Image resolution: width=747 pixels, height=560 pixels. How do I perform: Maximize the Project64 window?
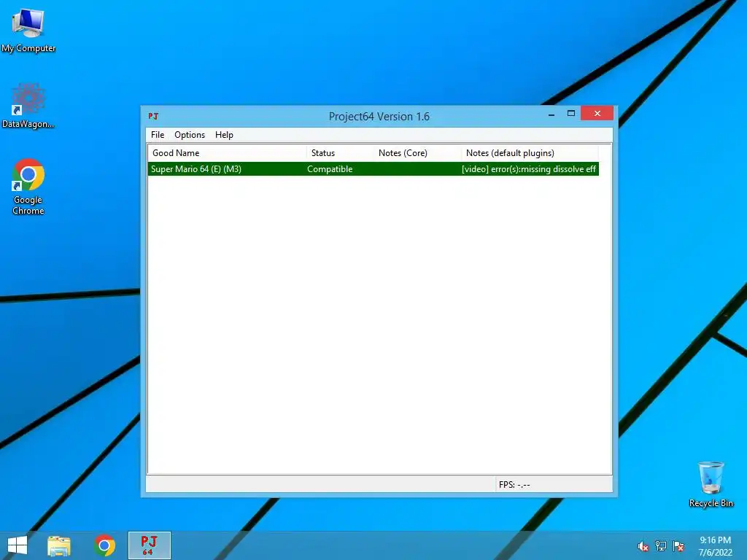(570, 114)
